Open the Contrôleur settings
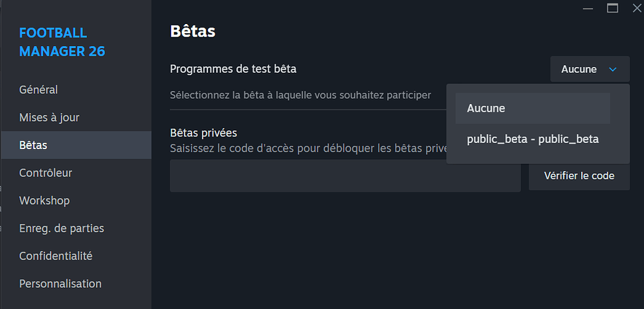Screen dimensions: 644x309 pyautogui.click(x=45, y=173)
